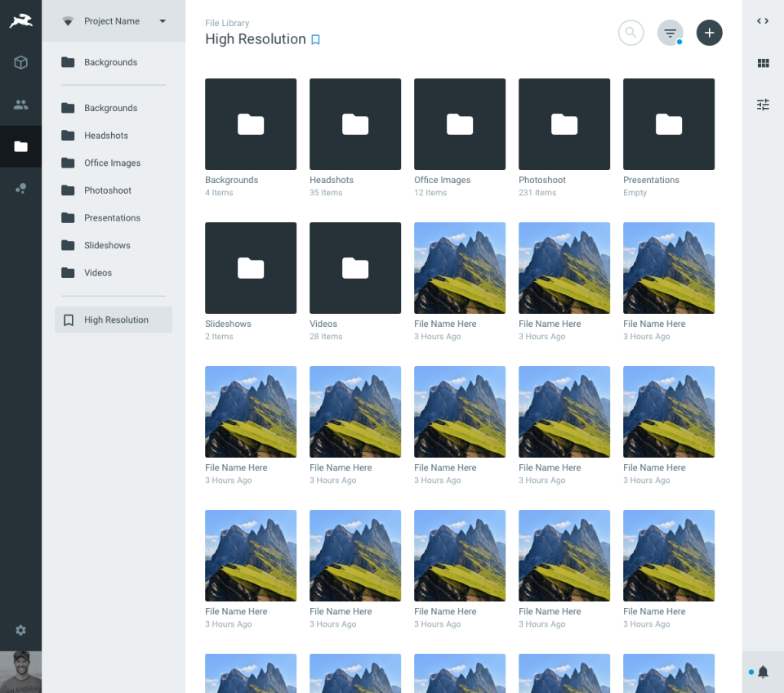Open the adjustment sliders icon in right rail
This screenshot has width=784, height=693.
[x=763, y=105]
